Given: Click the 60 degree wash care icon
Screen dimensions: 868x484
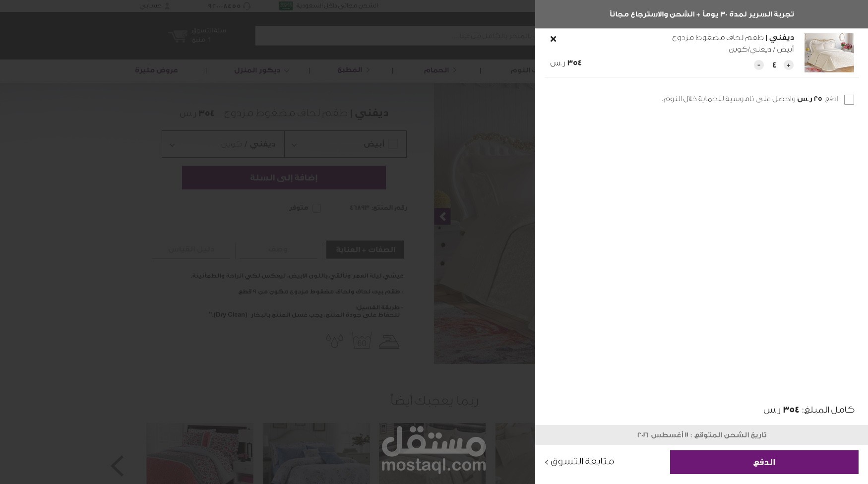Looking at the screenshot, I should pos(362,341).
